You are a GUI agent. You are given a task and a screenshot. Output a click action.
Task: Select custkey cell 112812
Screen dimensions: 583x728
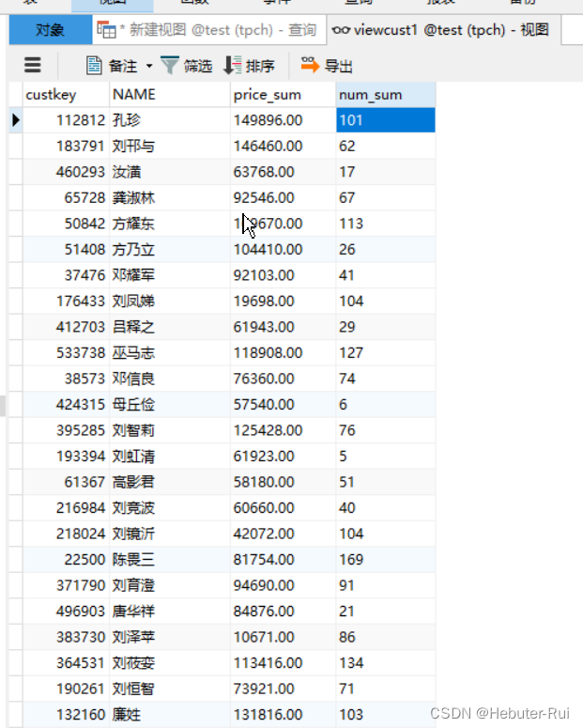point(66,120)
